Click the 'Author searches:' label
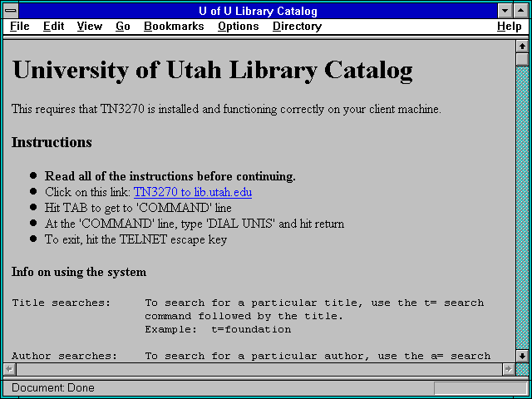 65,356
